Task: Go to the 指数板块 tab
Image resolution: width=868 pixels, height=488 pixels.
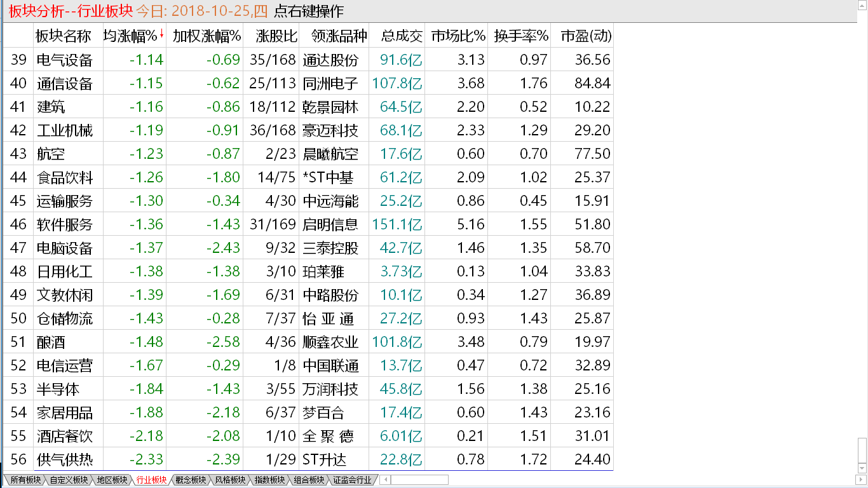Action: [269, 480]
